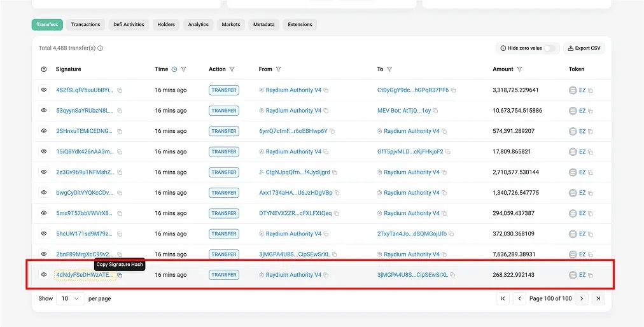
Task: Copy From address 3jMGPA4U8S...CipSEwSrXL
Action: point(334,254)
